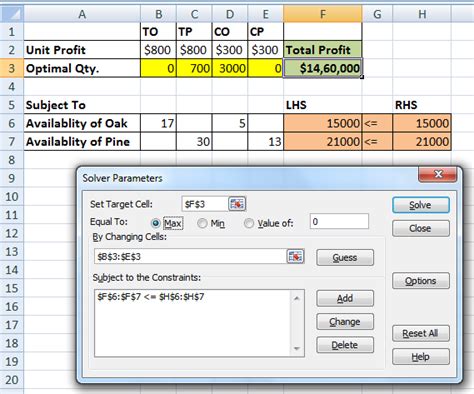Open Solver Help
This screenshot has width=474, height=394.
pos(421,357)
